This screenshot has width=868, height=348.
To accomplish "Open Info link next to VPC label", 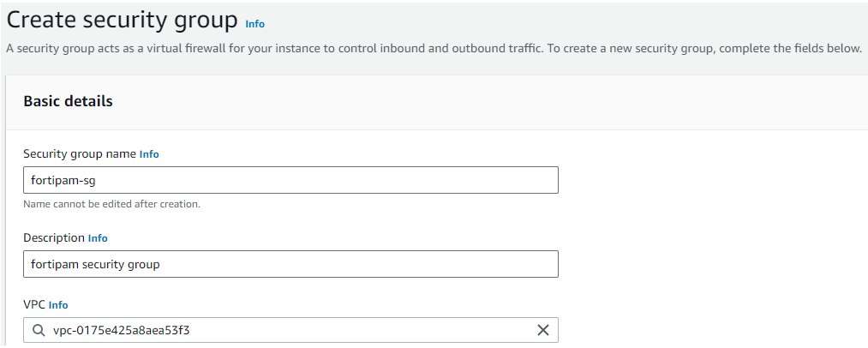I will pos(58,305).
